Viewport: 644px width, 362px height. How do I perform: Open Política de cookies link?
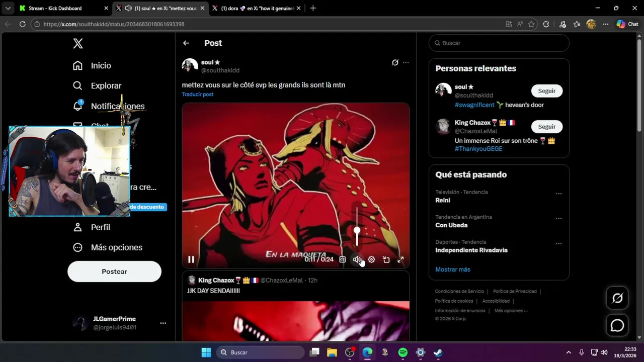tap(454, 301)
